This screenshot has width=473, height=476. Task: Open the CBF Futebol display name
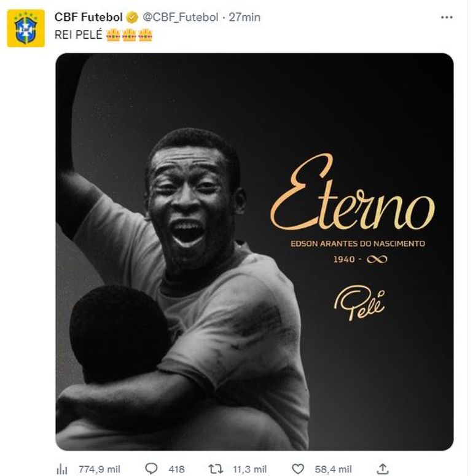coord(90,17)
